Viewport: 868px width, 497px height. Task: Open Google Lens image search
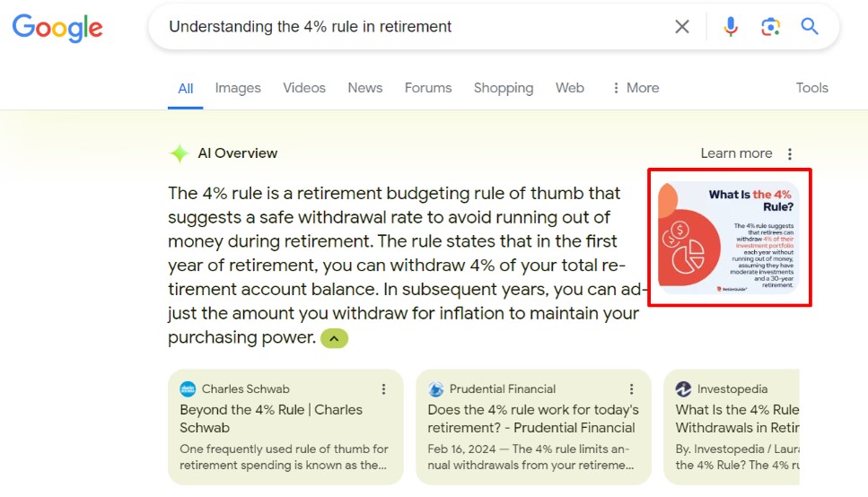tap(770, 27)
